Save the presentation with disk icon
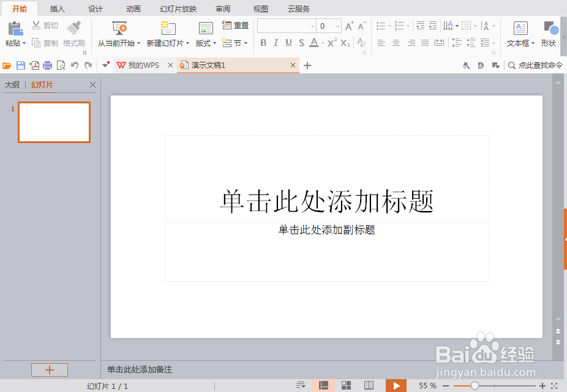The width and height of the screenshot is (567, 392). [x=21, y=65]
